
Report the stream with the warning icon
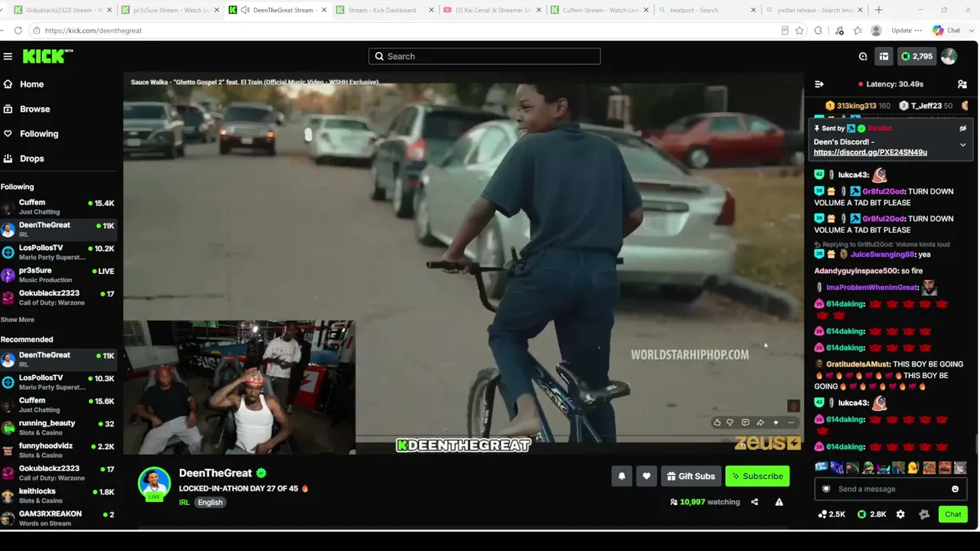point(779,502)
